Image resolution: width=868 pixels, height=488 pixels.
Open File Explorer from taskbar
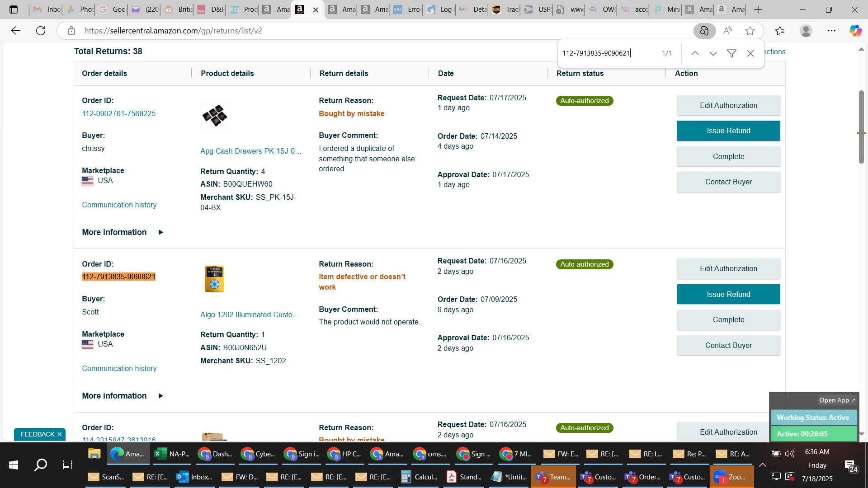coord(94,454)
